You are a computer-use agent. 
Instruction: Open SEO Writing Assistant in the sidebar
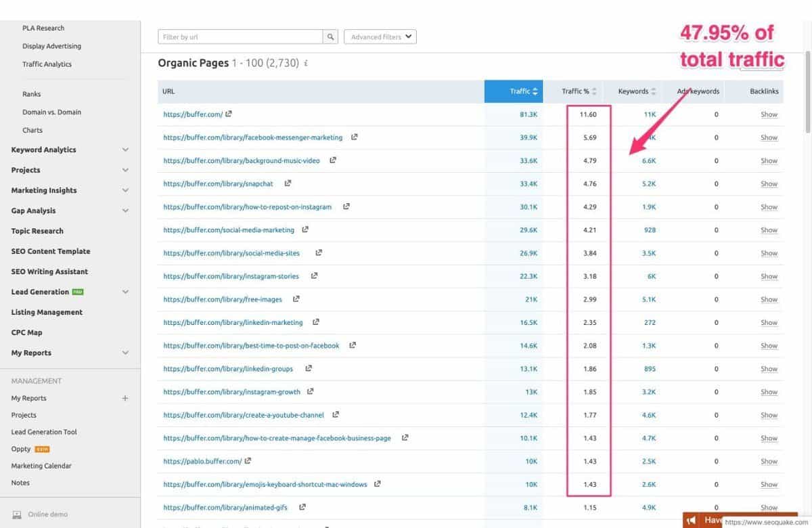(49, 271)
